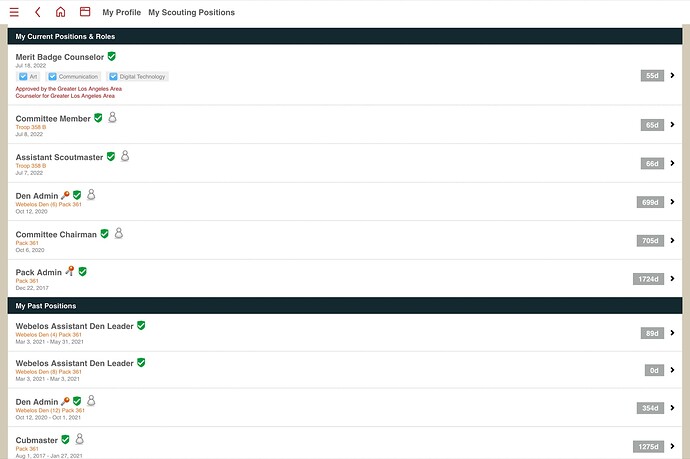Click the 66d duration badge

652,164
